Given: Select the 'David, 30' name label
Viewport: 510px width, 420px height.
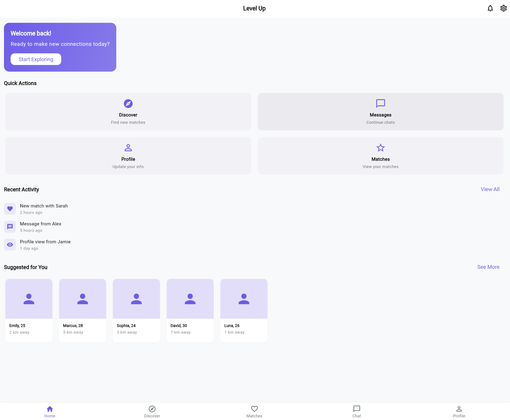Looking at the screenshot, I should (179, 326).
